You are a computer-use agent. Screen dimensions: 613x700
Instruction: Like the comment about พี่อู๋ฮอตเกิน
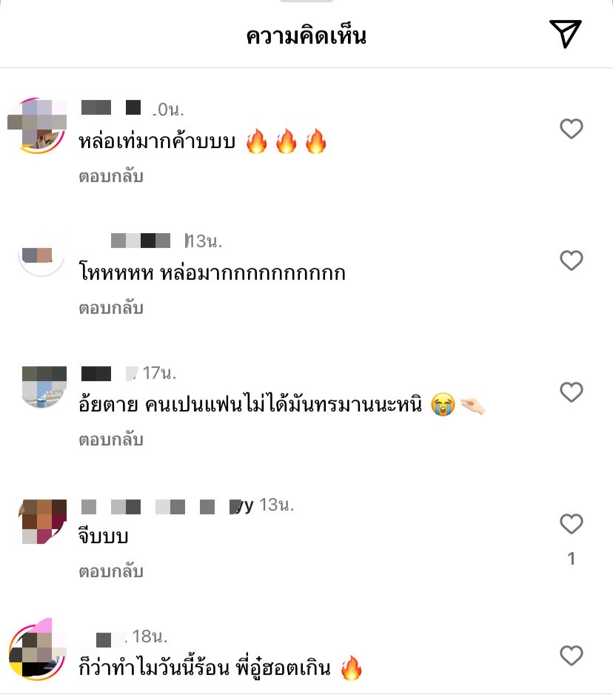(x=572, y=656)
